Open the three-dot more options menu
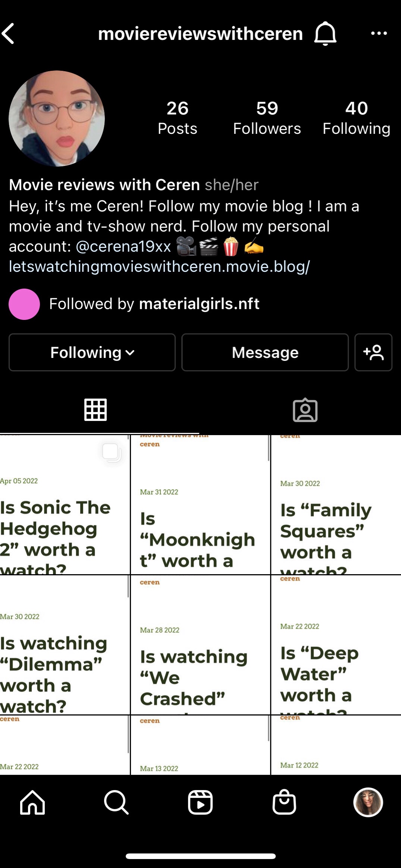Image resolution: width=401 pixels, height=868 pixels. click(379, 34)
